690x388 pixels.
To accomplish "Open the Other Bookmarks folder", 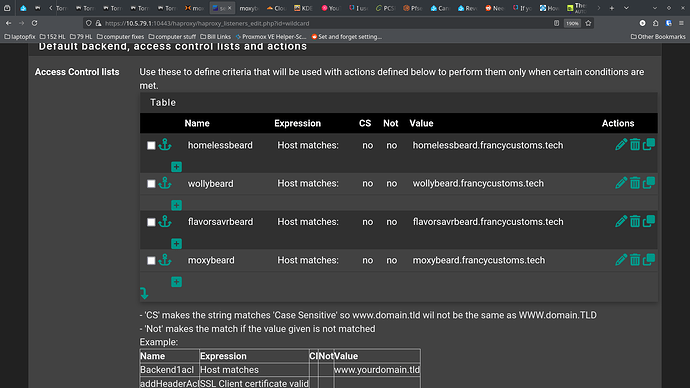I will pos(658,37).
